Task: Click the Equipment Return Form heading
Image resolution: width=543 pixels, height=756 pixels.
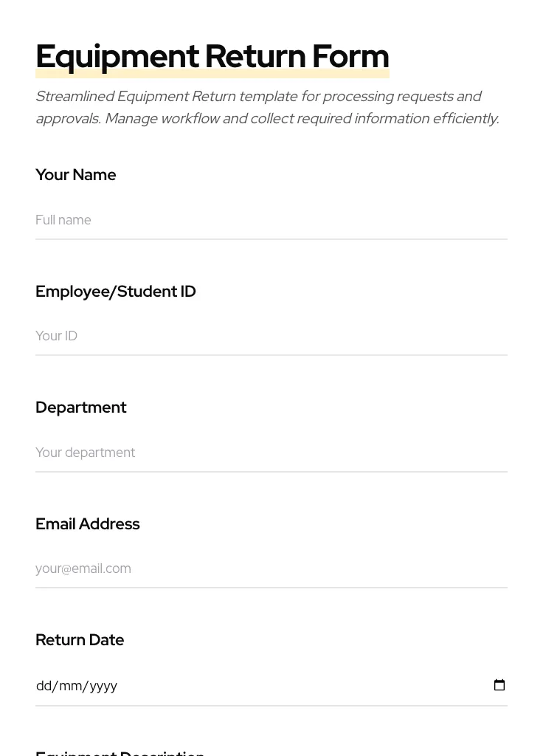Action: coord(212,56)
